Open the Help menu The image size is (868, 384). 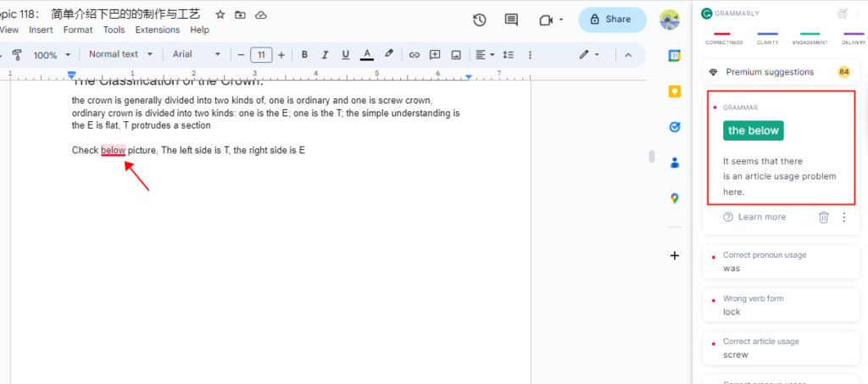199,30
